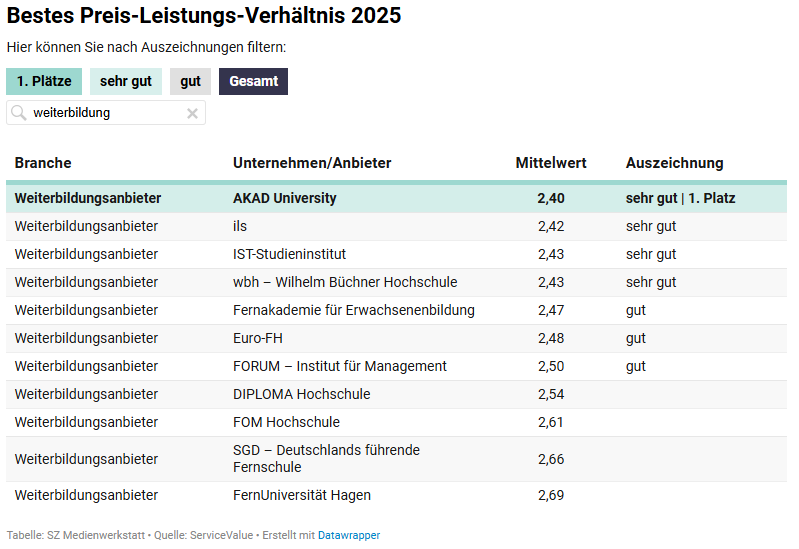This screenshot has height=549, width=799.
Task: Select the FernUniversität Hagen row
Action: (302, 495)
